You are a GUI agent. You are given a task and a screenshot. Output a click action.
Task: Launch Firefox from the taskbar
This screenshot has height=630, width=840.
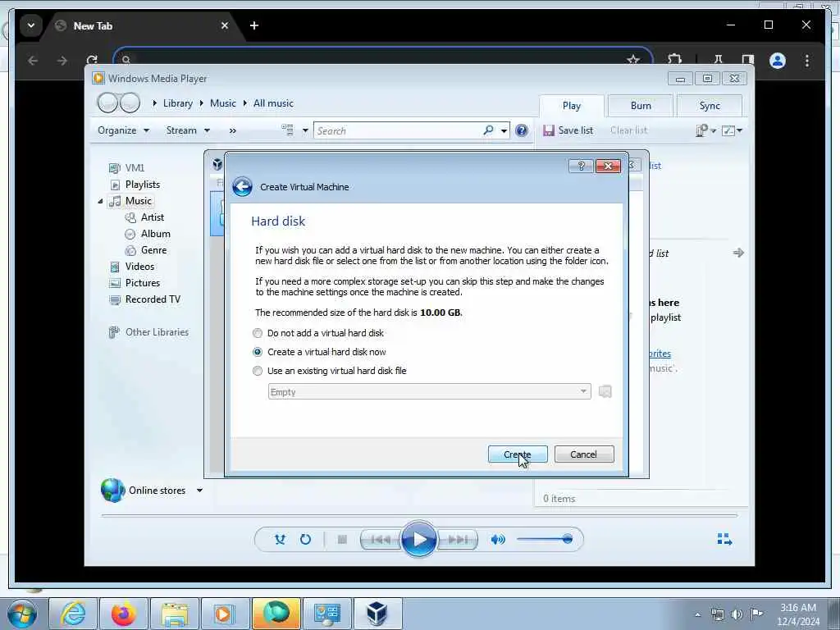[x=123, y=614]
